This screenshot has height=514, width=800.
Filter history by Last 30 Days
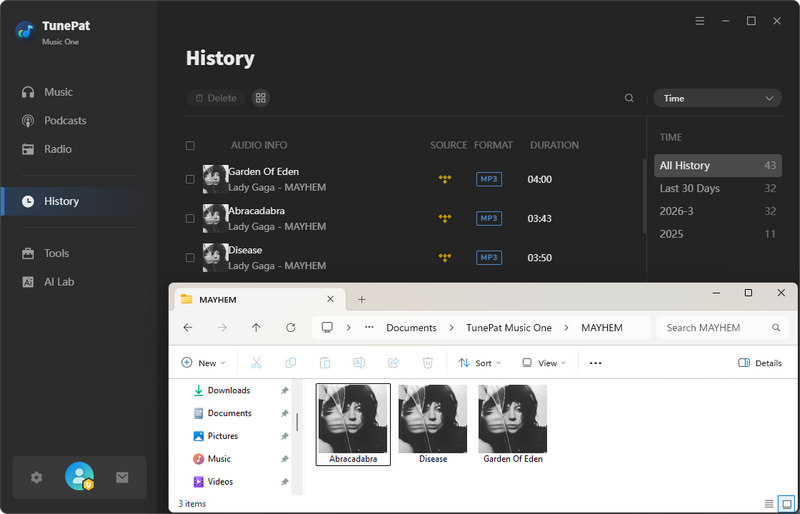coord(689,188)
